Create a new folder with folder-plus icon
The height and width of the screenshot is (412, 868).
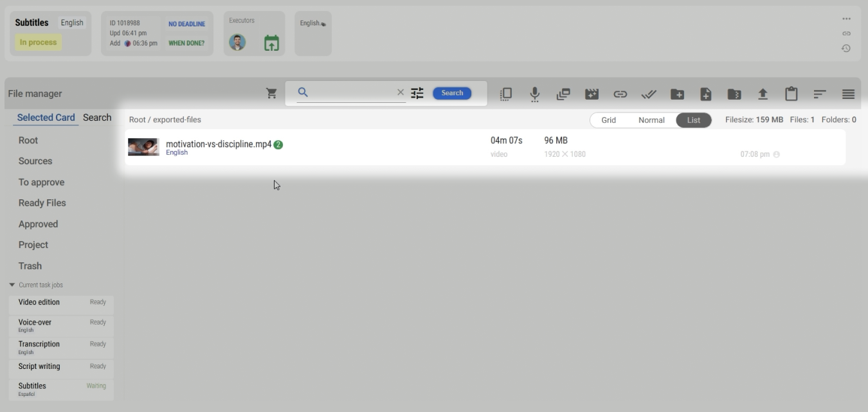click(677, 94)
